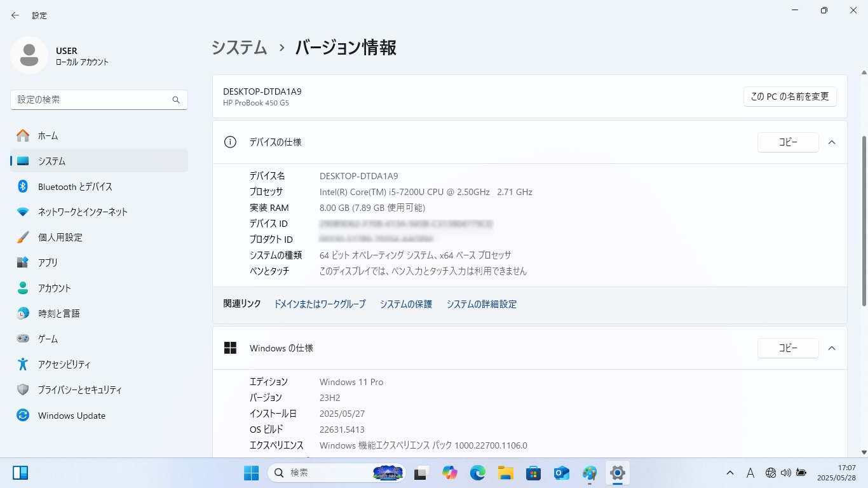Open Bluetooth とデバイス settings

click(x=99, y=186)
